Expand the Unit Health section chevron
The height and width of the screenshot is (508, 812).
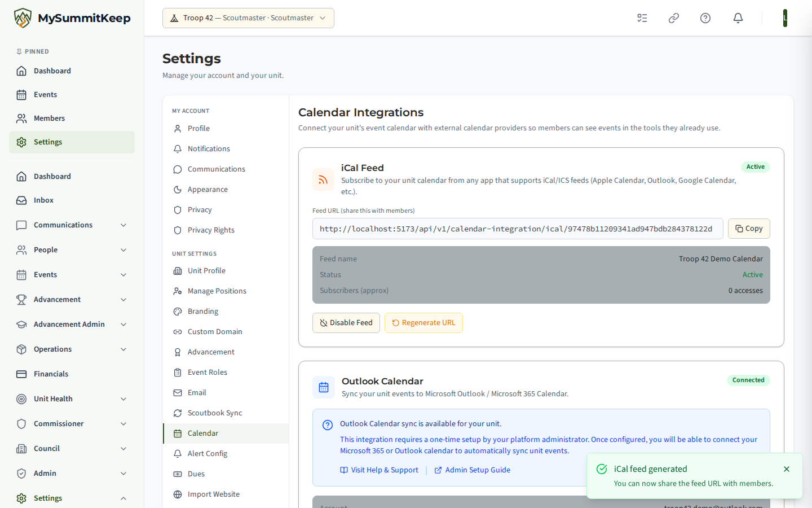(x=123, y=399)
